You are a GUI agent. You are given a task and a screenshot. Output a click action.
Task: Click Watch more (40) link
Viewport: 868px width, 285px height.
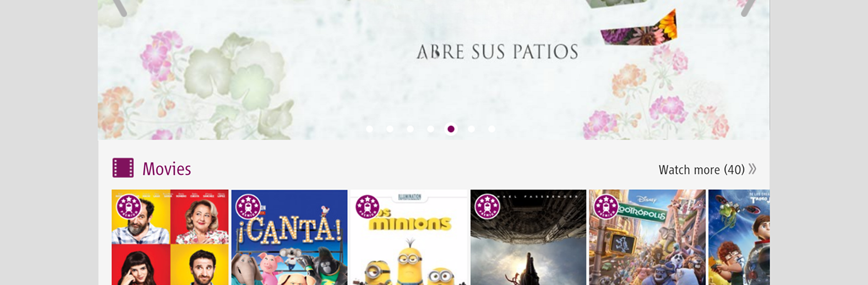[701, 170]
